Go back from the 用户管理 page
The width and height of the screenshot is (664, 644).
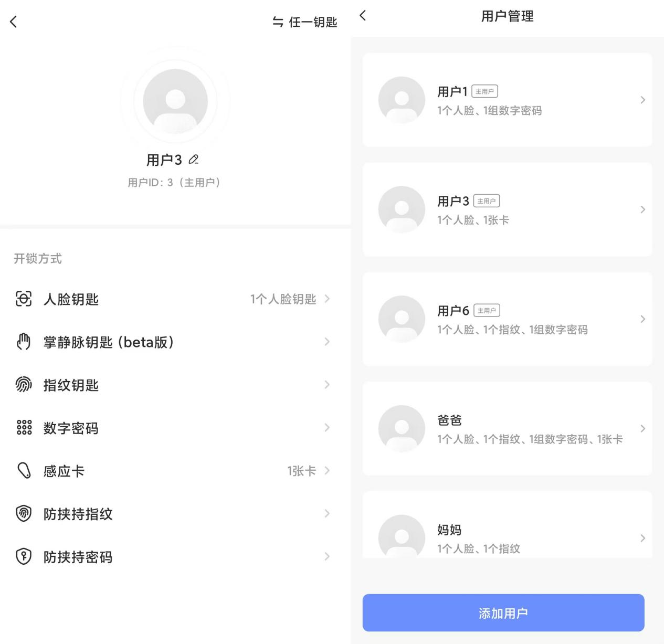click(x=363, y=16)
